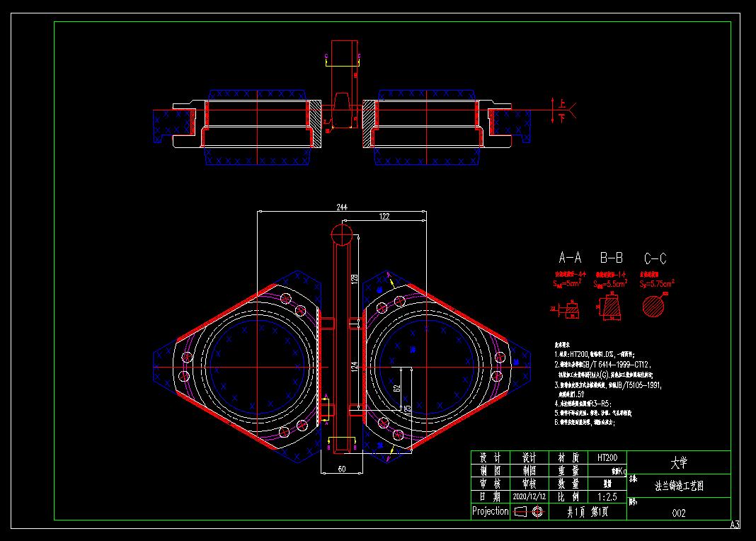Viewport: 756px width, 541px height.
Task: Select the 日期 label cell
Action: click(x=491, y=496)
